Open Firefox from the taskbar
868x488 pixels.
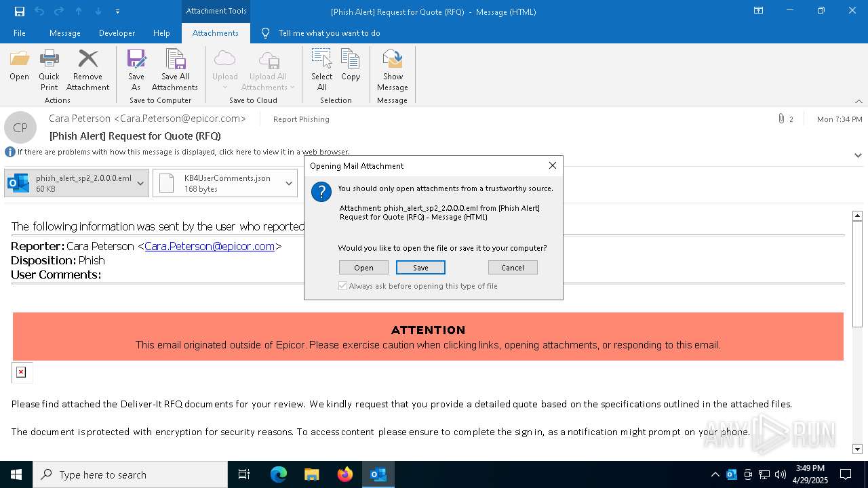tap(345, 474)
